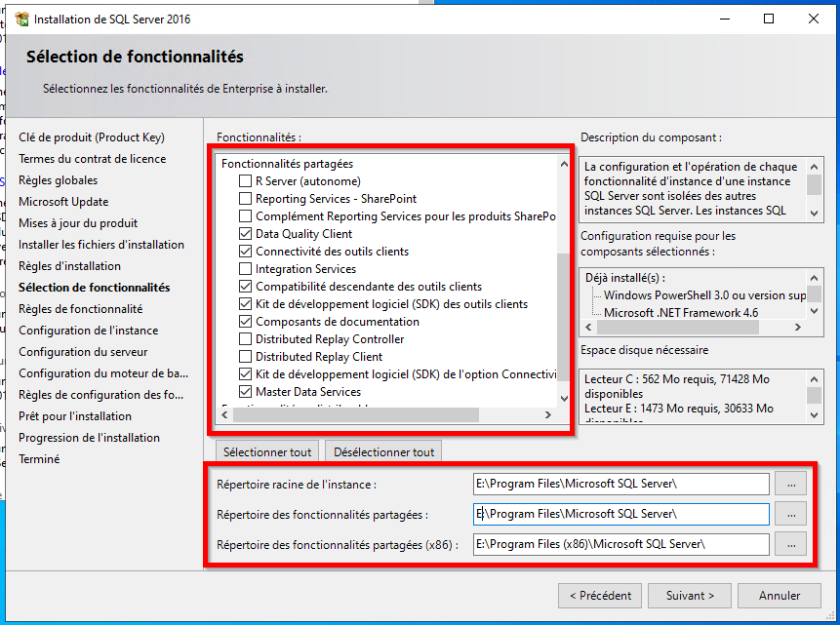Enable Reporting Services - SharePoint feature
The width and height of the screenshot is (840, 625).
click(245, 199)
